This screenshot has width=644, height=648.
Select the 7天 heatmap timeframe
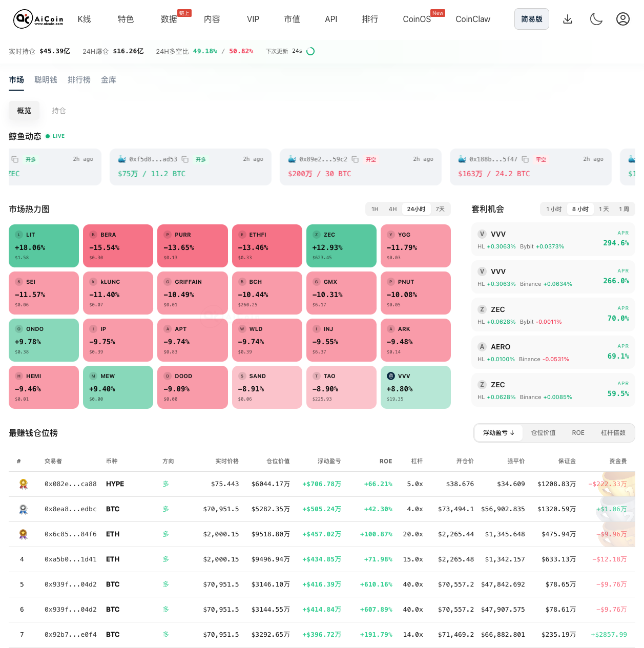[x=440, y=209]
